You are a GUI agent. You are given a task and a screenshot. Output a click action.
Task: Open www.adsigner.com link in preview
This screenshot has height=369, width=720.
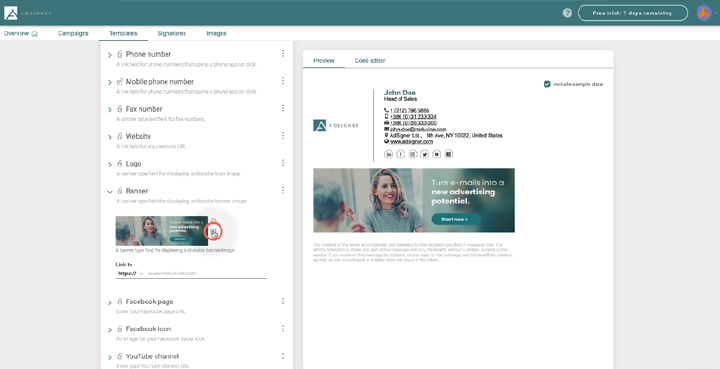click(411, 141)
